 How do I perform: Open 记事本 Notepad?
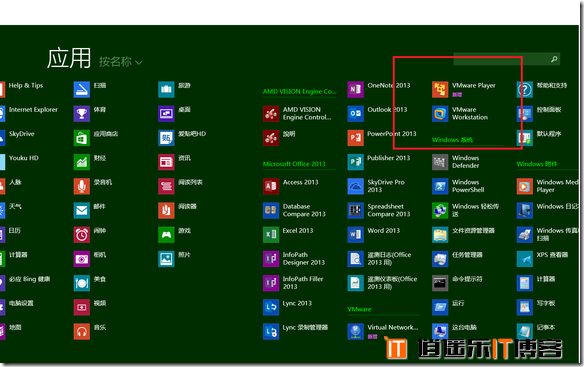536,331
